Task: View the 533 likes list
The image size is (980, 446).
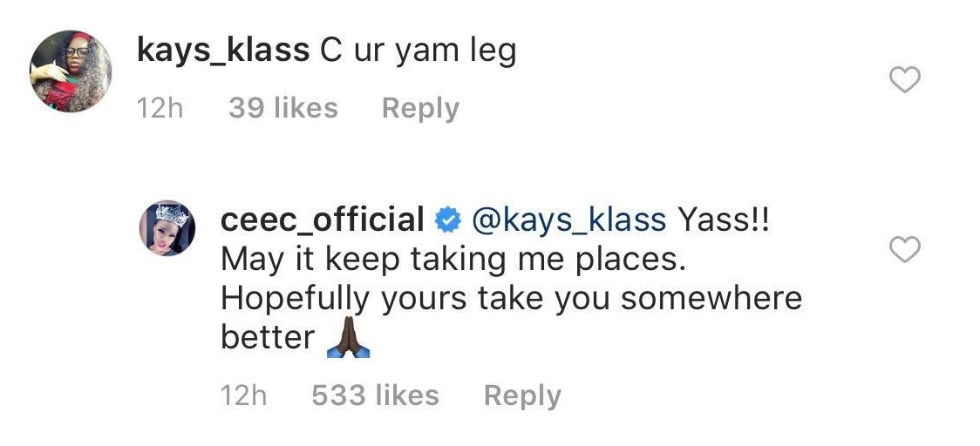Action: click(x=375, y=395)
